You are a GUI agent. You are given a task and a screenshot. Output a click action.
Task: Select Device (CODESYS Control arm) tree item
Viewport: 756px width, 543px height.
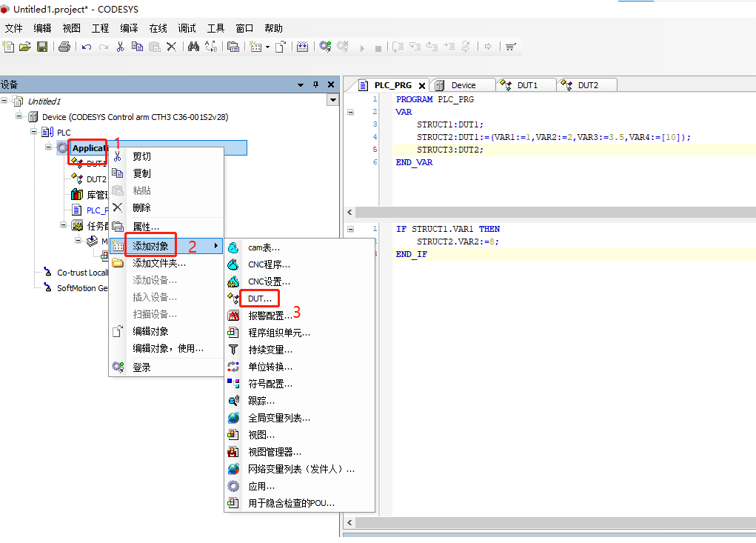[x=135, y=117]
